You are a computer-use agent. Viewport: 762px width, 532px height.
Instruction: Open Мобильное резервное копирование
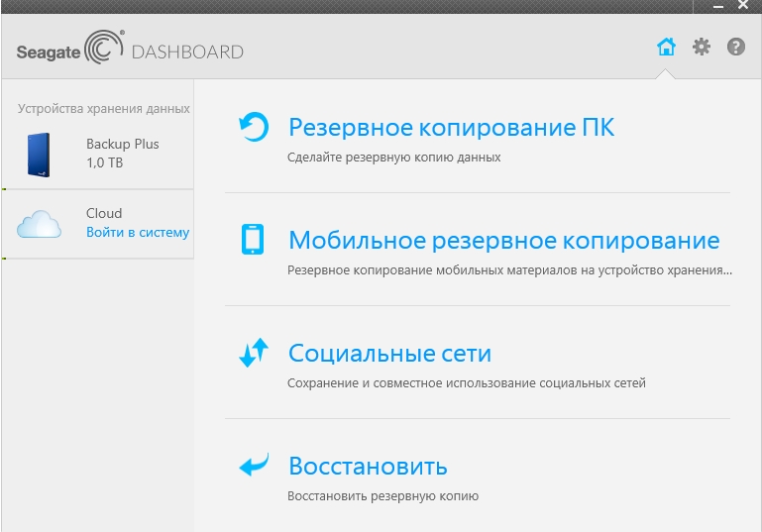[504, 240]
